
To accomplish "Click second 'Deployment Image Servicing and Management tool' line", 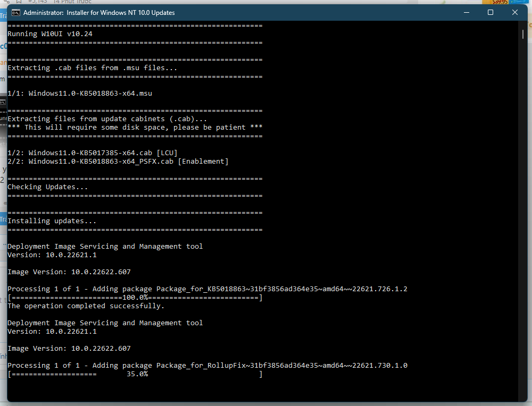I will (x=105, y=323).
